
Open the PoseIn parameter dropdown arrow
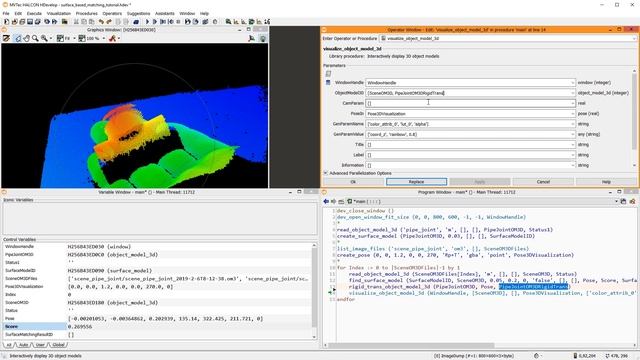572,114
